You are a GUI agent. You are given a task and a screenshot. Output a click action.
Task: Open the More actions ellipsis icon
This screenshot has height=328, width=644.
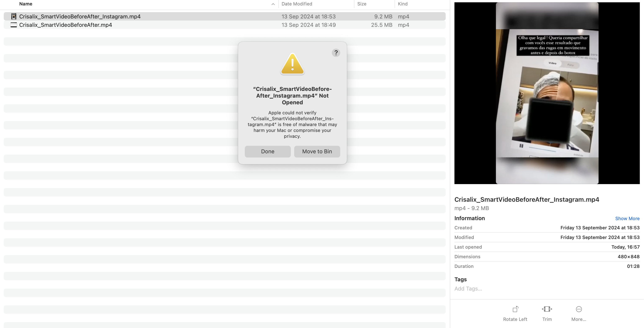point(579,309)
